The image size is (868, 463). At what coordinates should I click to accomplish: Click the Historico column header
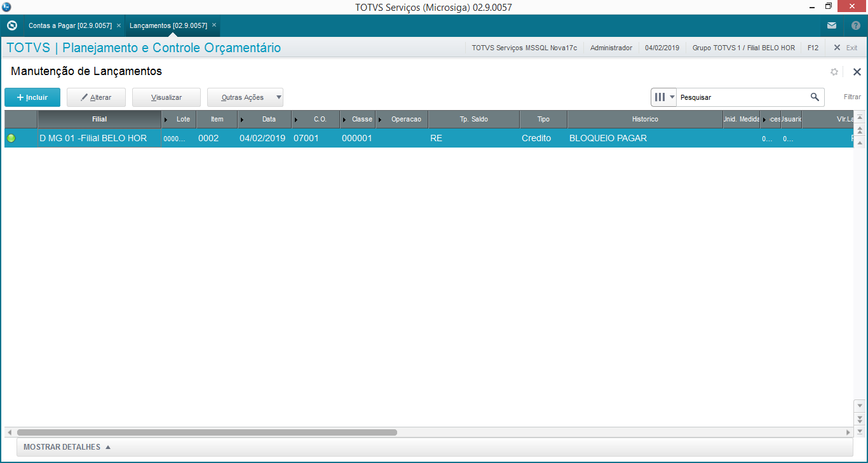click(x=645, y=120)
